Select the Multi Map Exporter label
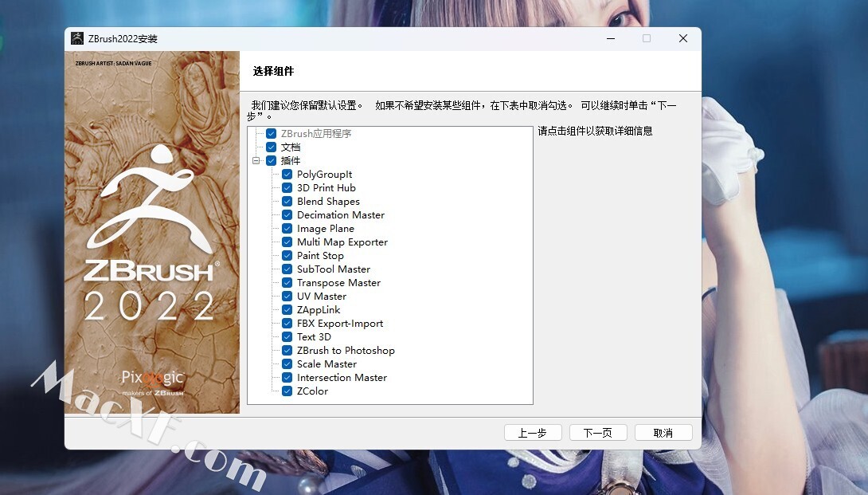 [x=342, y=242]
